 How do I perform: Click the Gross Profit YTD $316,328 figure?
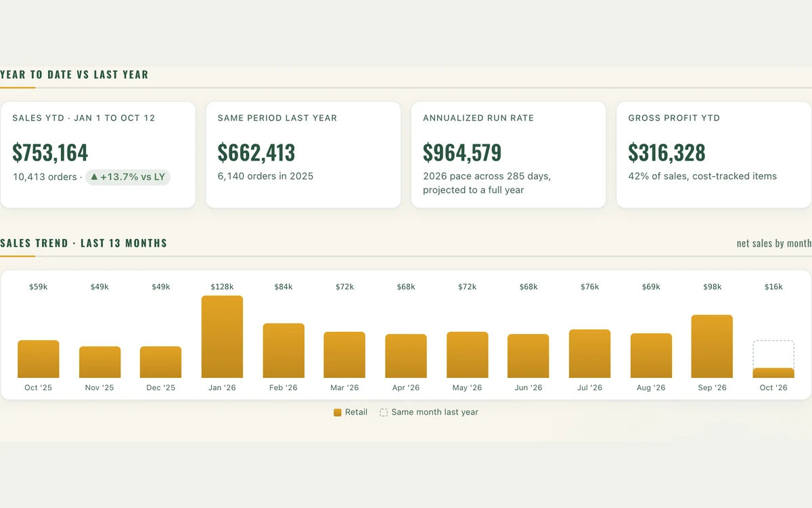pyautogui.click(x=667, y=152)
